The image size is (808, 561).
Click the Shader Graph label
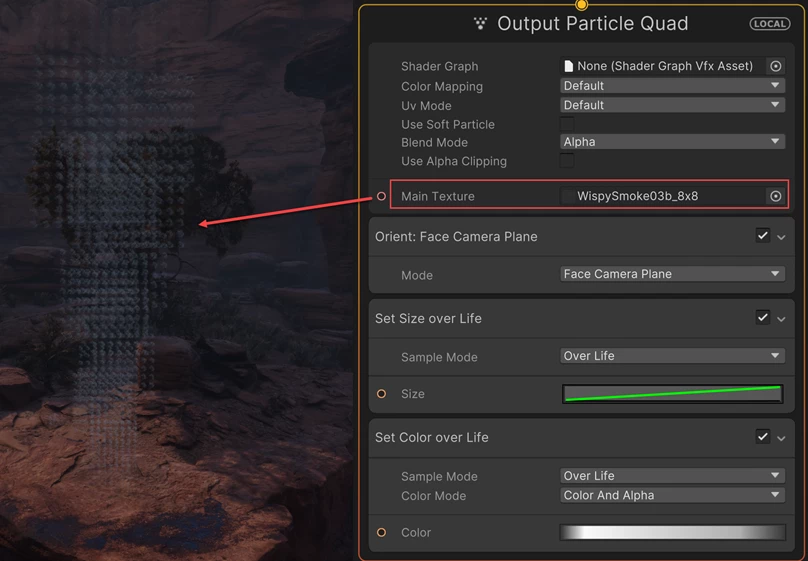coord(440,66)
